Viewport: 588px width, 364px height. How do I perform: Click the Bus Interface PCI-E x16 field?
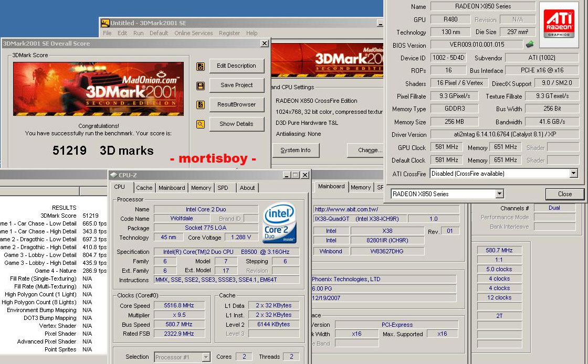click(x=542, y=70)
